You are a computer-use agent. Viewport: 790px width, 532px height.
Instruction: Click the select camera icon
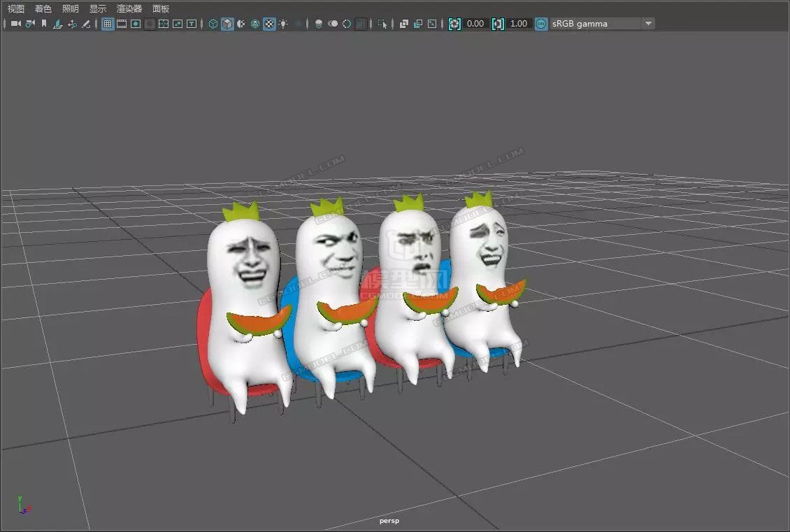(15, 24)
